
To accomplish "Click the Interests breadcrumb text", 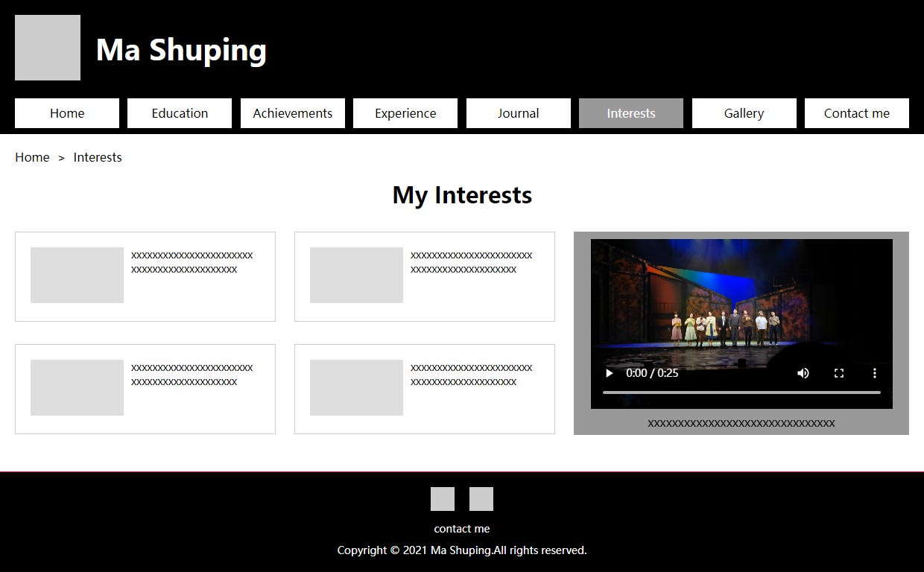I will pos(98,157).
